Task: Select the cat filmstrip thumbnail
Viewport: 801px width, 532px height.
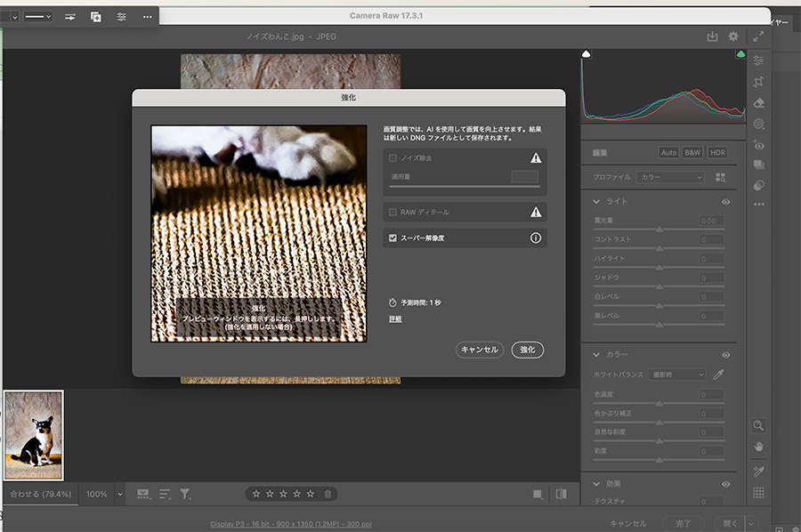Action: tap(34, 436)
